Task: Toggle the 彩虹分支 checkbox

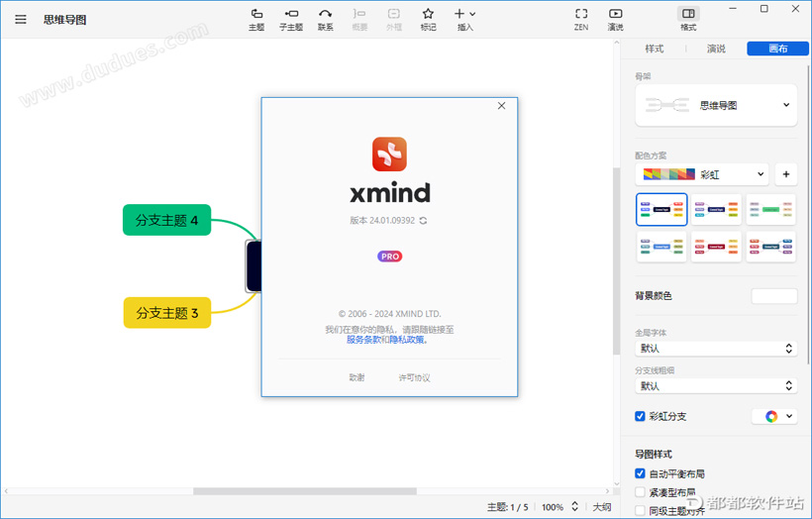Action: 640,416
